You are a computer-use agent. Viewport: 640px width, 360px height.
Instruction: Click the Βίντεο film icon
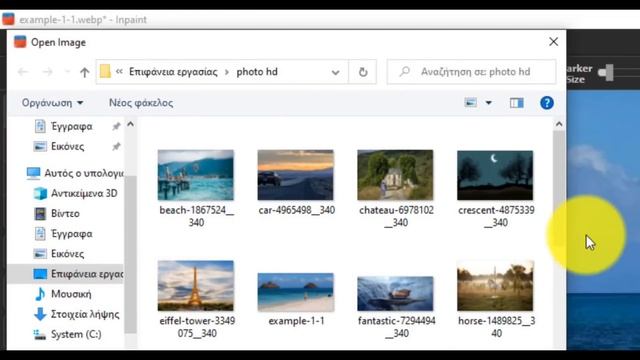(40, 213)
